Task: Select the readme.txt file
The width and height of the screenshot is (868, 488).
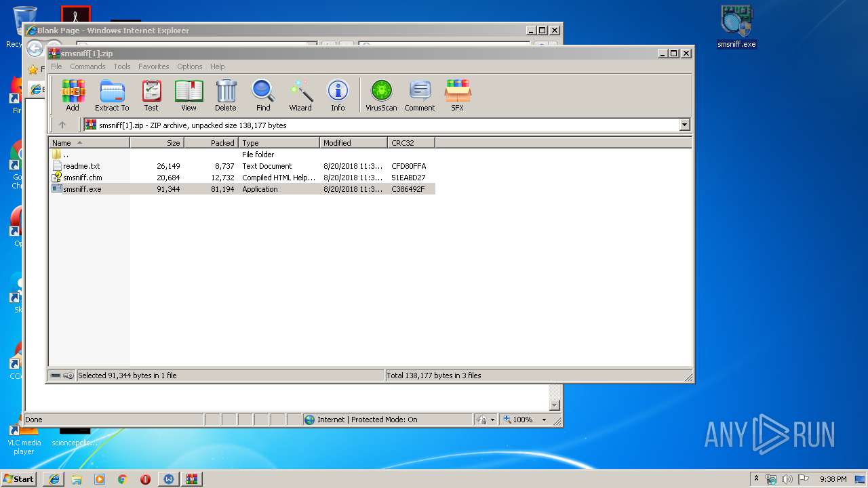Action: tap(241, 166)
